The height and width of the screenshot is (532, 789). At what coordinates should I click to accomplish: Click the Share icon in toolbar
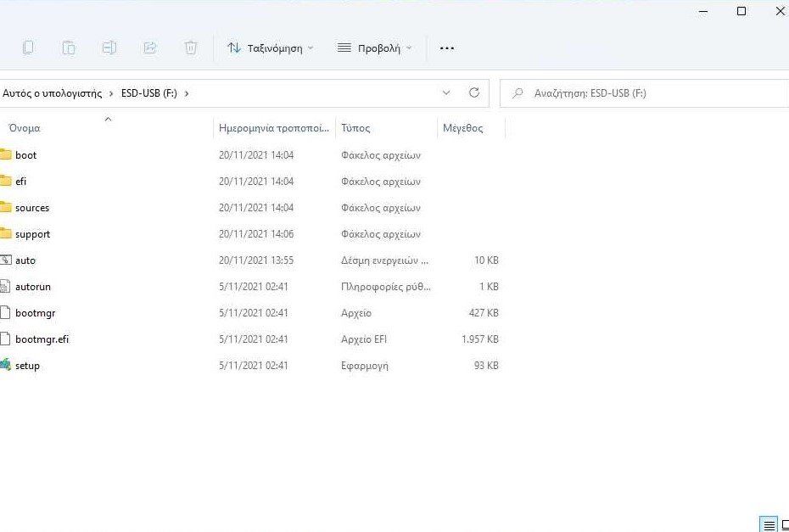[150, 48]
